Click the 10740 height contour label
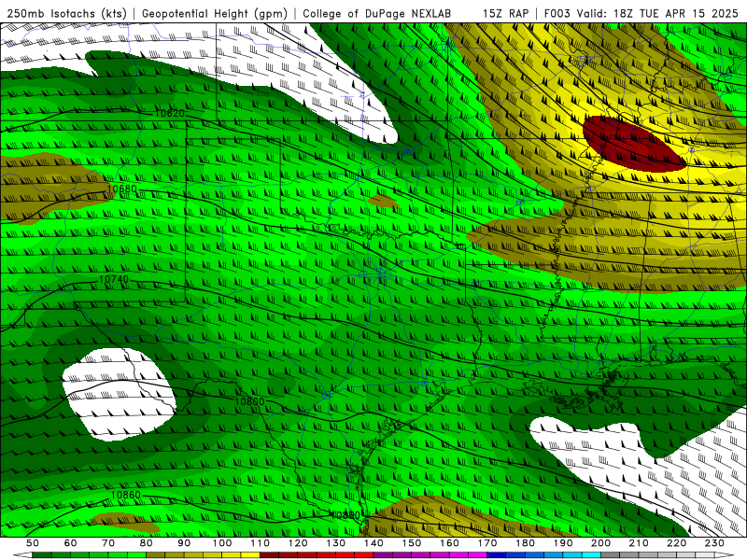Viewport: 747px width, 560px height. coord(113,279)
